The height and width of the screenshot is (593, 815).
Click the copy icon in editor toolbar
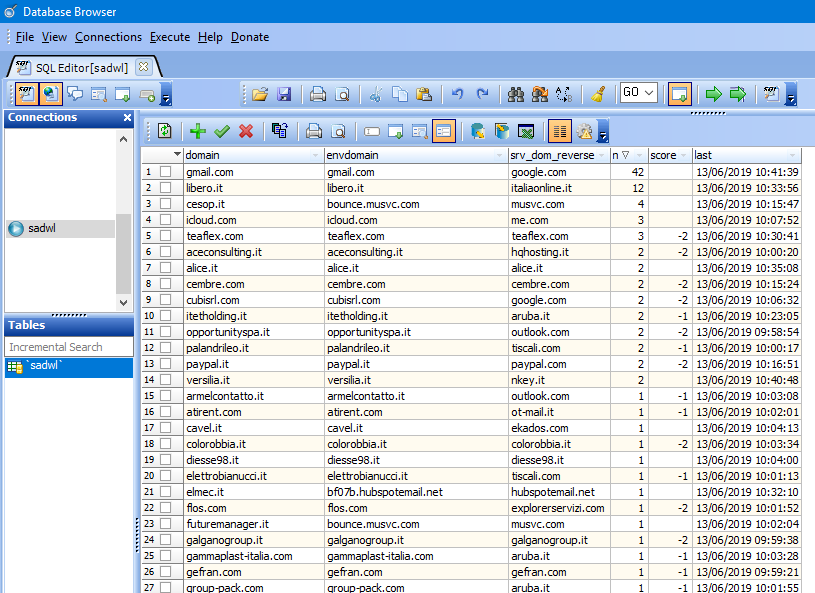400,94
